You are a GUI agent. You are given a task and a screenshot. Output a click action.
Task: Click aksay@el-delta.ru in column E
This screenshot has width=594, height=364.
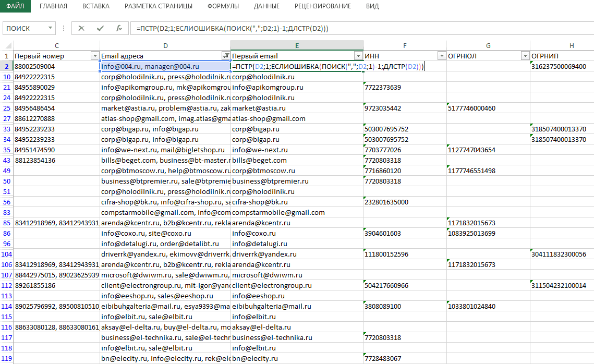pyautogui.click(x=297, y=327)
